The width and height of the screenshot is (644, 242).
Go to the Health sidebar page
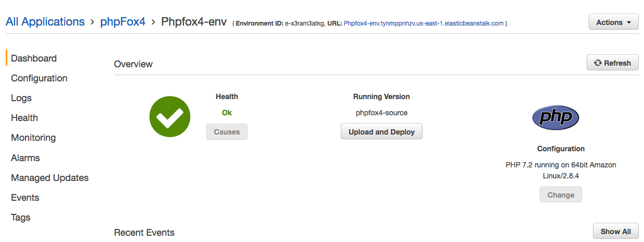tap(24, 118)
